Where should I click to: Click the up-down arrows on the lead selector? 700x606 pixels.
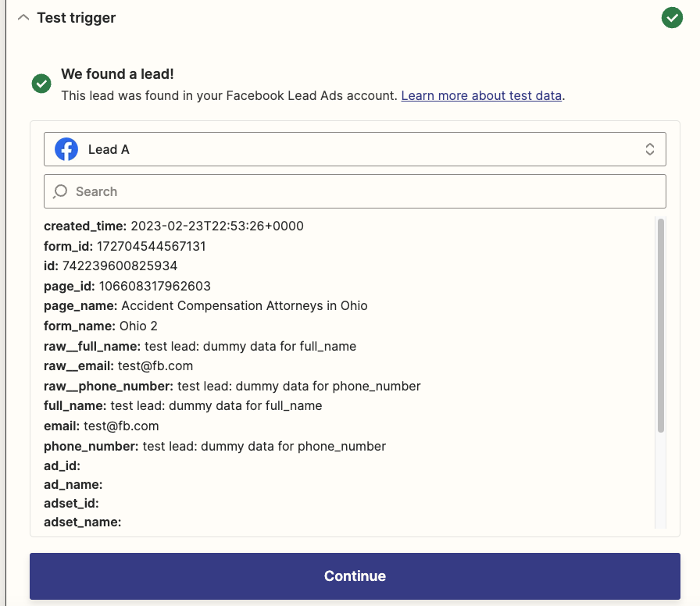(649, 149)
